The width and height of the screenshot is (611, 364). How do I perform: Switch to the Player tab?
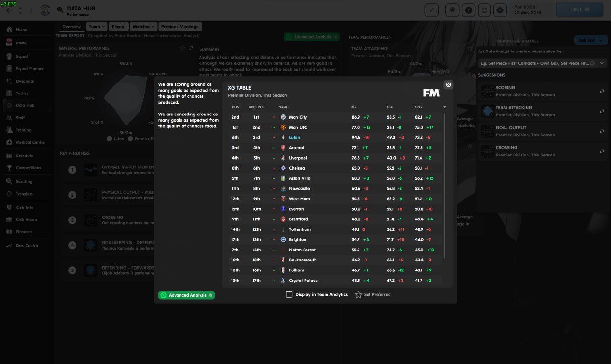tap(118, 27)
